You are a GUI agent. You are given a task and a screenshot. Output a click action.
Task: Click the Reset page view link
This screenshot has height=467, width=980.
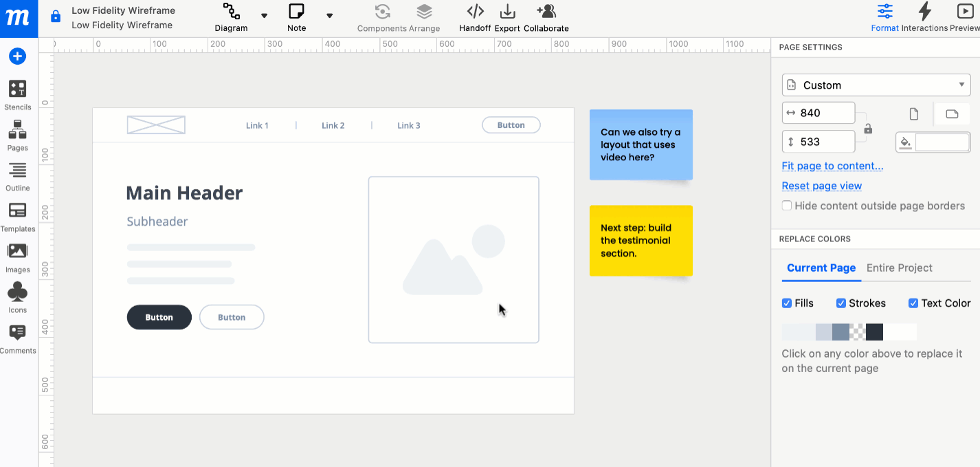(821, 186)
